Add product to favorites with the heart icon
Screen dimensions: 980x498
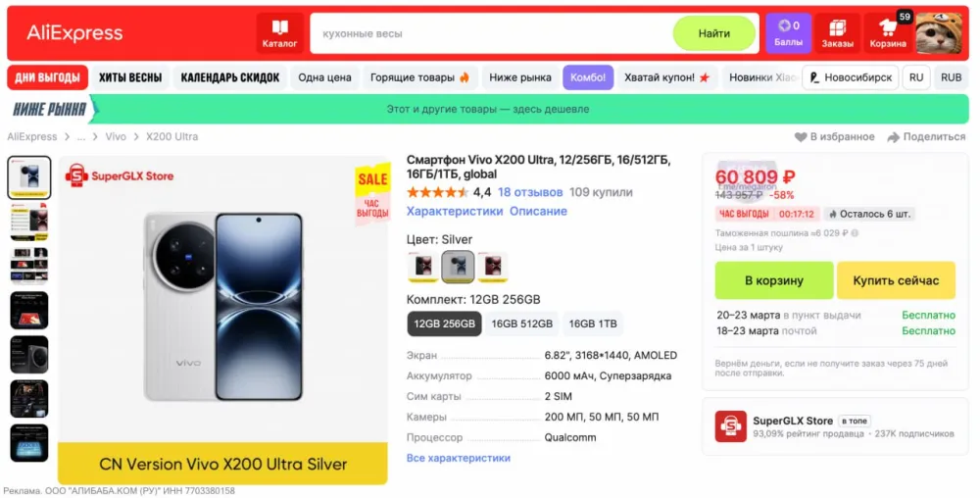click(x=801, y=137)
